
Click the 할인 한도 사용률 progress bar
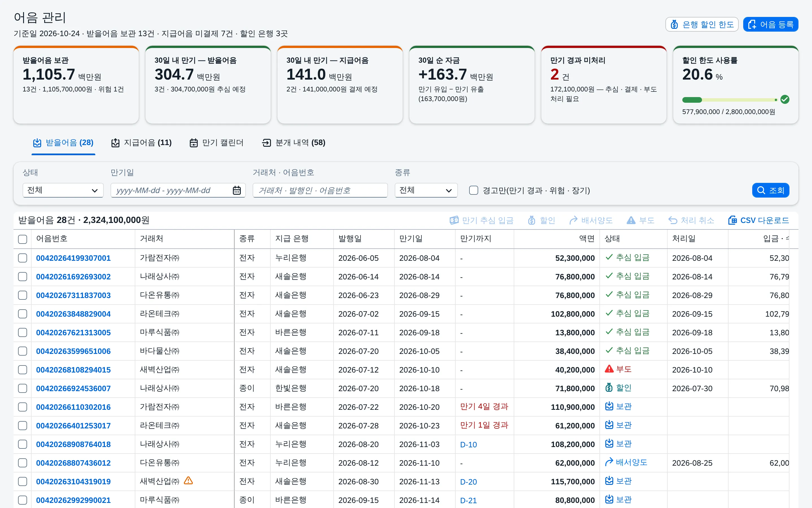(730, 100)
